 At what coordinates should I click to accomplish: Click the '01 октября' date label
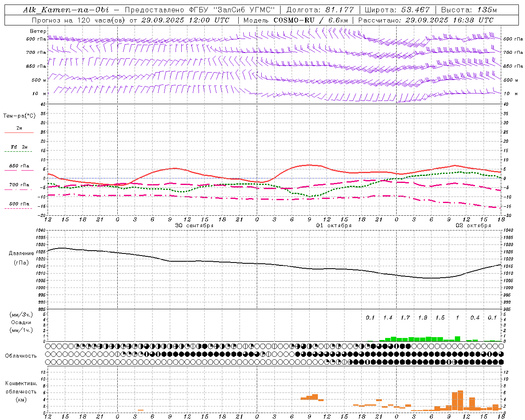[x=334, y=226]
